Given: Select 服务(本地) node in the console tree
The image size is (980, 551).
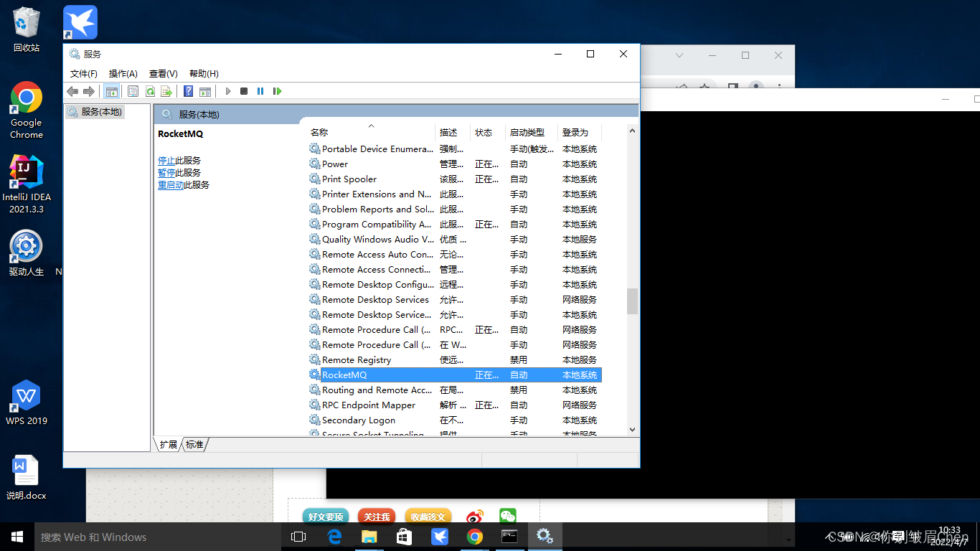Looking at the screenshot, I should click(101, 112).
